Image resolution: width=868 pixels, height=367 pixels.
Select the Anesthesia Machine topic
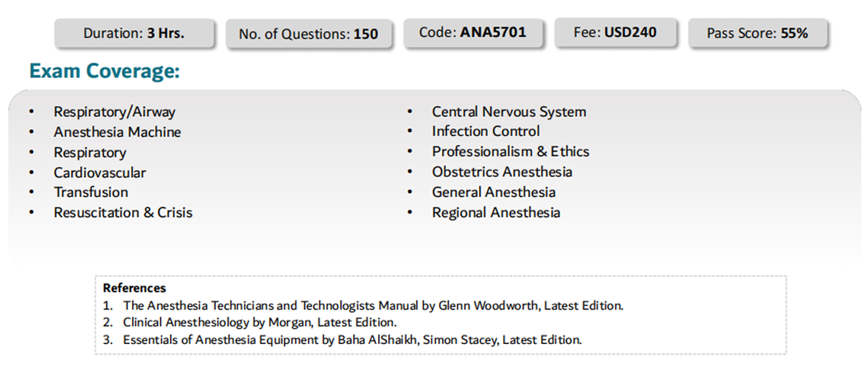118,132
